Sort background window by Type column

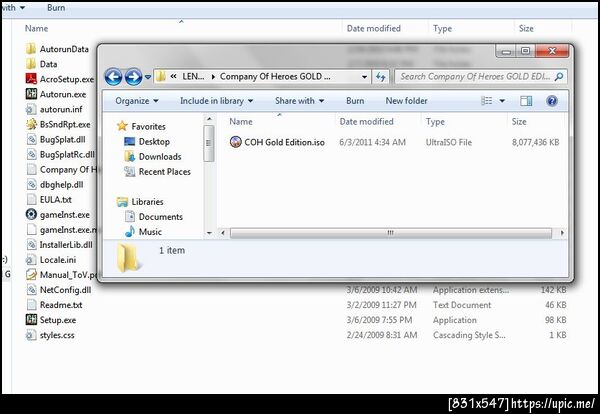click(442, 28)
